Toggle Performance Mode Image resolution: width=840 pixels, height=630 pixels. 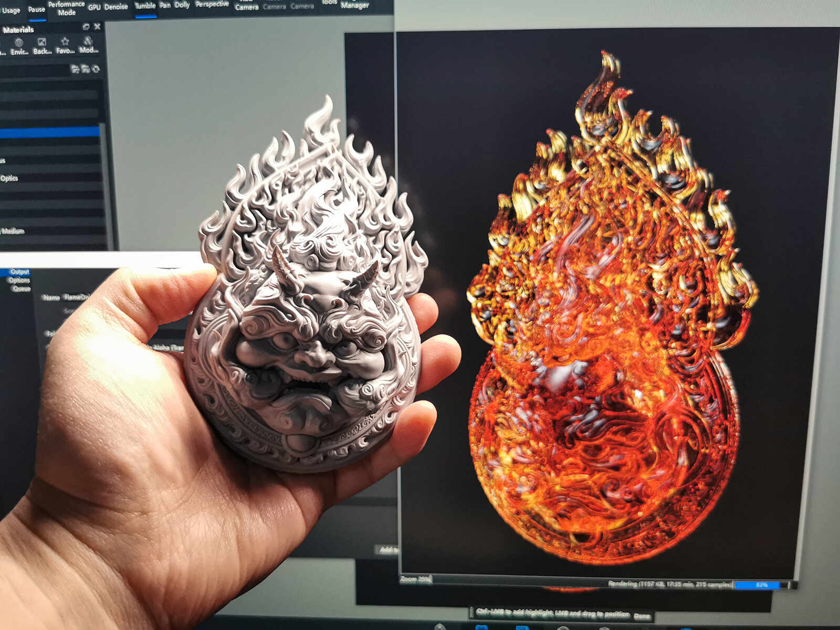coord(67,8)
